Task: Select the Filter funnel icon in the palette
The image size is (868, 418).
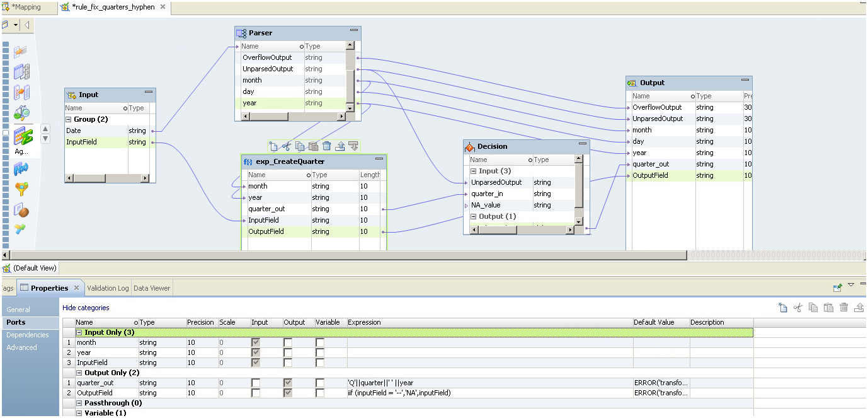Action: tap(22, 189)
